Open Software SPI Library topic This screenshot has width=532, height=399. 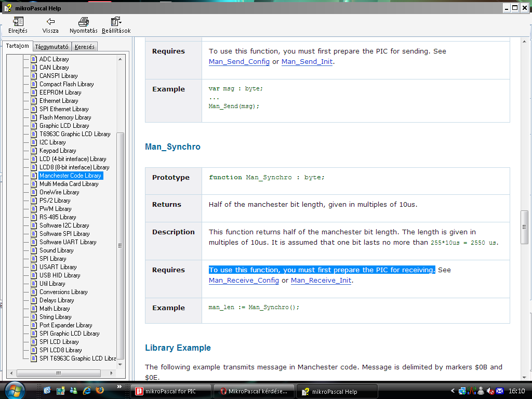64,234
